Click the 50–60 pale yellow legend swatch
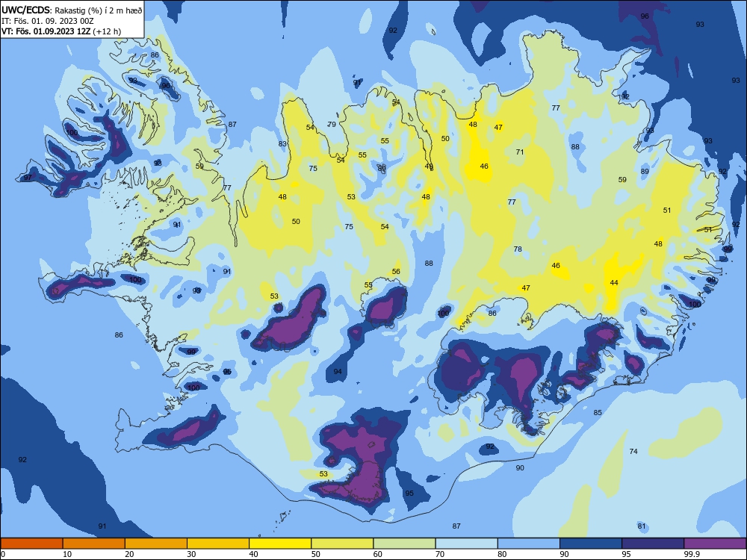747x560 pixels. tap(342, 544)
